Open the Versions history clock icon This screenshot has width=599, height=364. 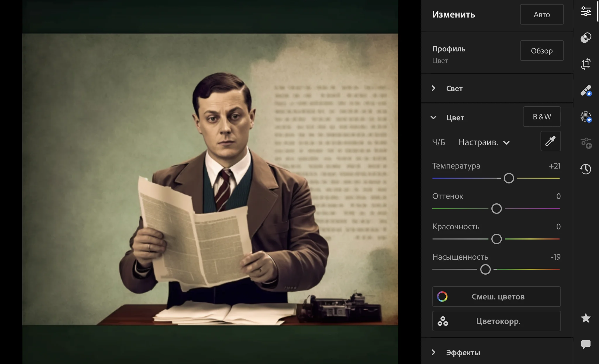click(586, 169)
